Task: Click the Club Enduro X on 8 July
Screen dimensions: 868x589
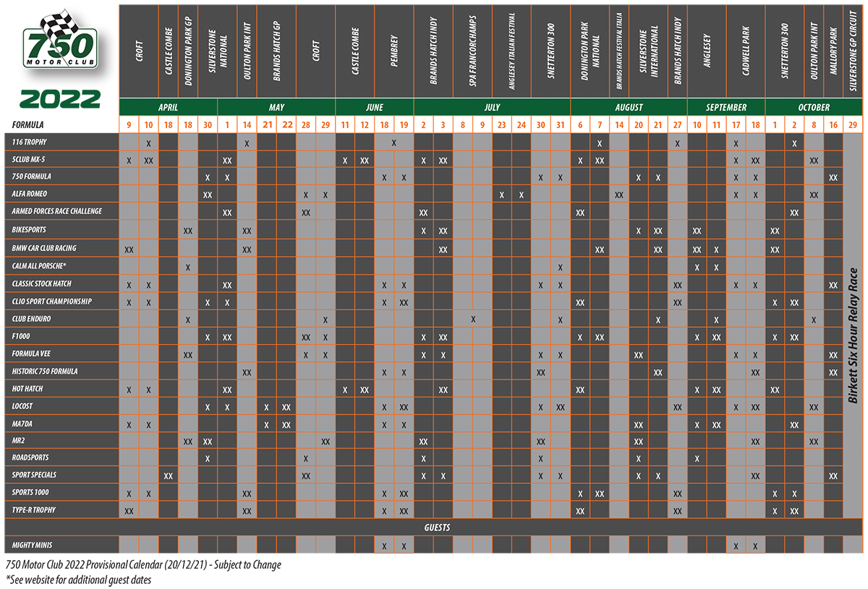Action: click(472, 319)
